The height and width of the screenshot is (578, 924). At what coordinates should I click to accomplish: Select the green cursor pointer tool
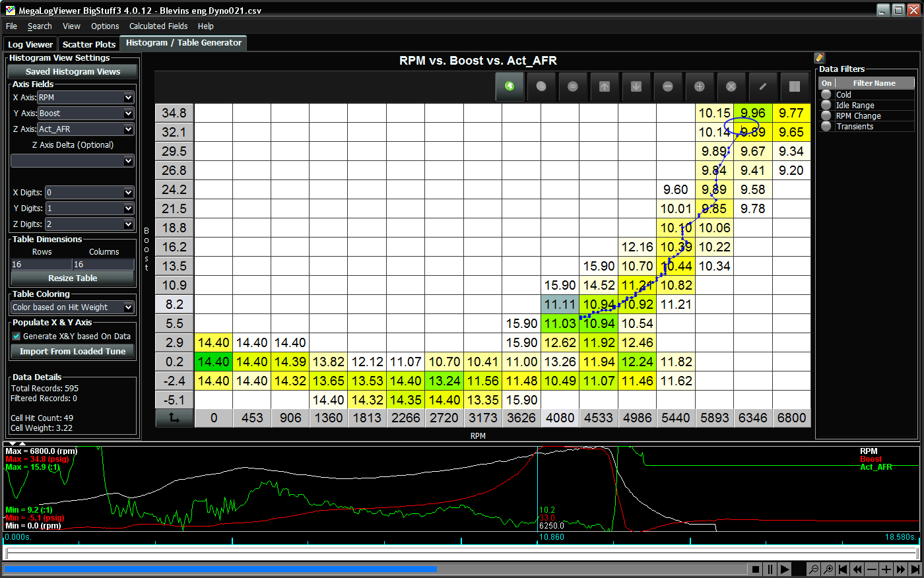pos(510,86)
